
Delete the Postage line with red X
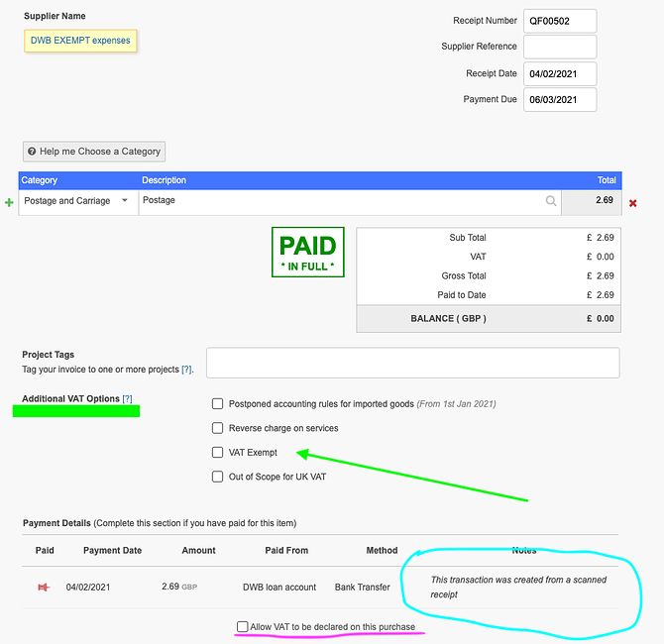tap(633, 203)
